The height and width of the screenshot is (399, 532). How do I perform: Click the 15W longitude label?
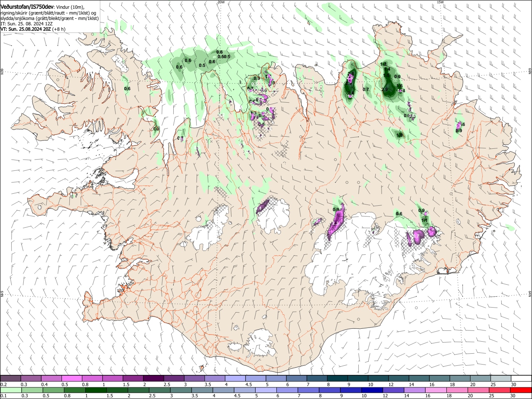tap(441, 2)
